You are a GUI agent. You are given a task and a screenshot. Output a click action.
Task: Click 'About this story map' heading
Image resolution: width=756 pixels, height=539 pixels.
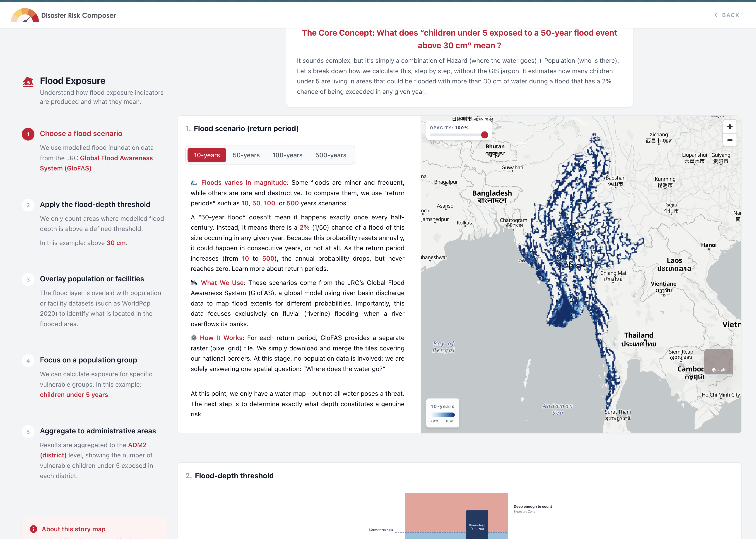[x=74, y=529]
